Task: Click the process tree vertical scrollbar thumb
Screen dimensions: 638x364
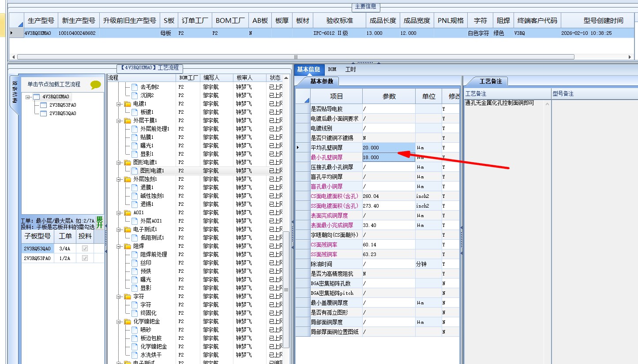Action: click(x=286, y=290)
